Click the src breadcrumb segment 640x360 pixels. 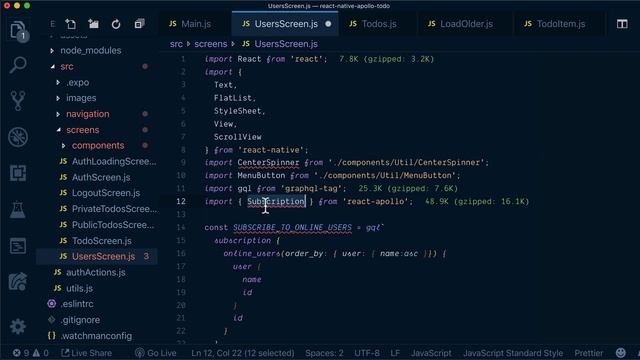(x=176, y=44)
